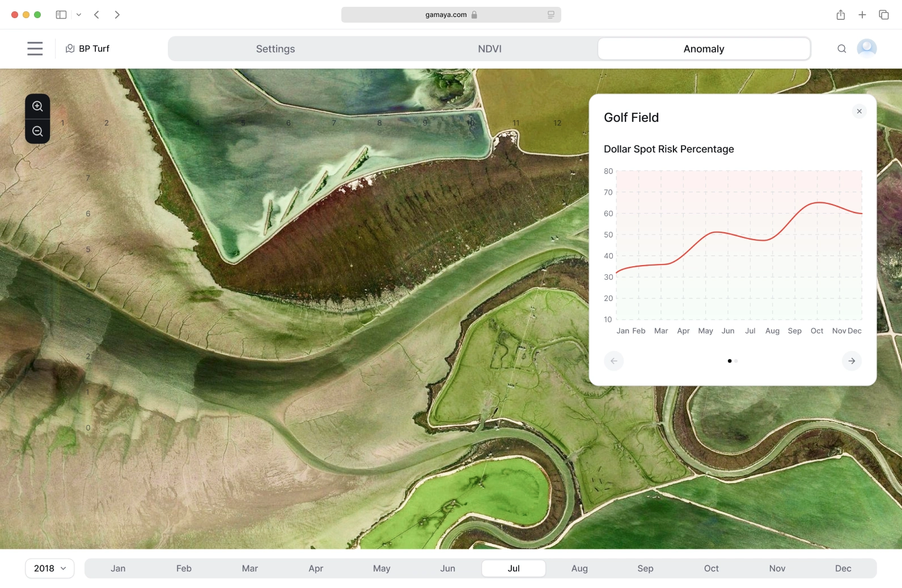The width and height of the screenshot is (902, 588).
Task: Click the reader view icon in address bar
Action: [551, 15]
